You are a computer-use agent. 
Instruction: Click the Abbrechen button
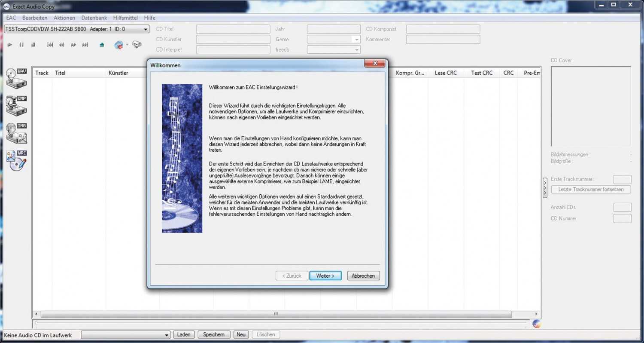363,276
